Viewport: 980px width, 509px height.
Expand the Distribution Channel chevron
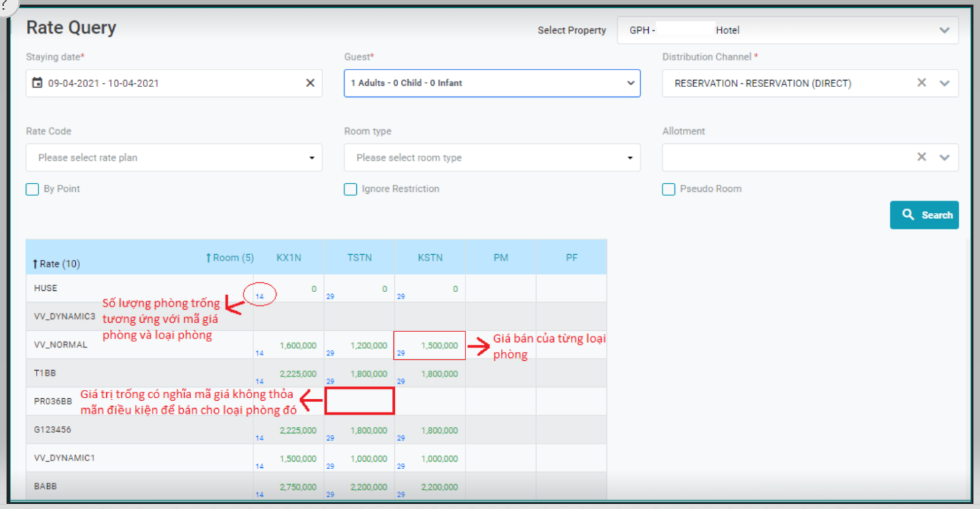(x=944, y=83)
